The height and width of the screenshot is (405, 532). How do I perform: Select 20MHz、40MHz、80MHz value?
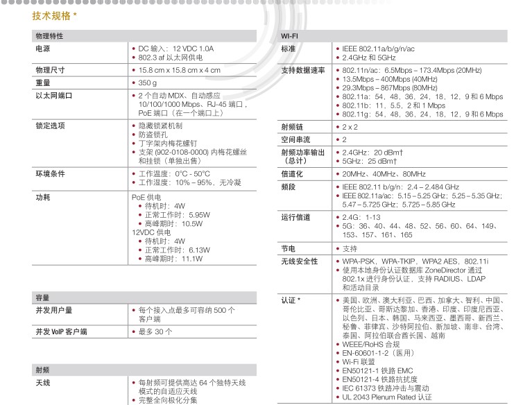384,173
